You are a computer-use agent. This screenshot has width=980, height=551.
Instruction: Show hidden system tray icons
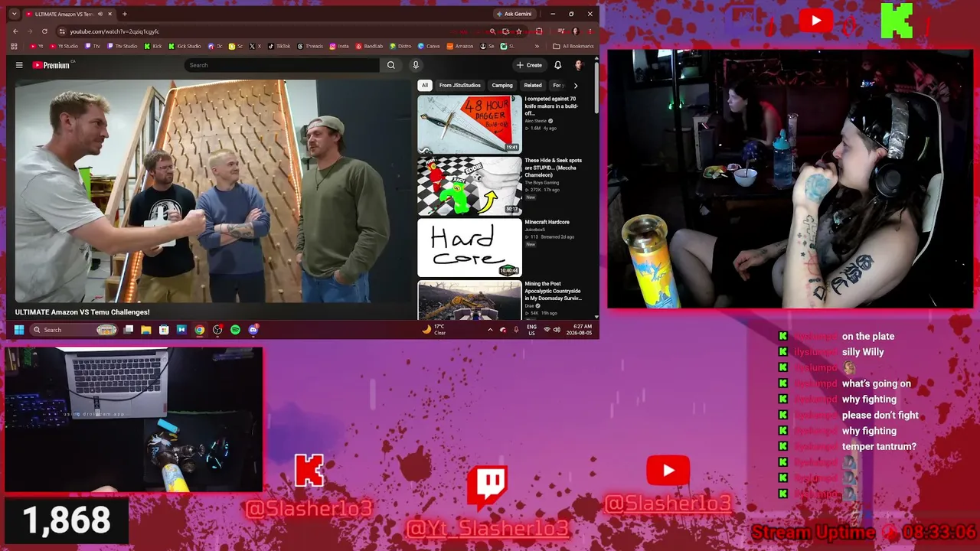(x=490, y=330)
